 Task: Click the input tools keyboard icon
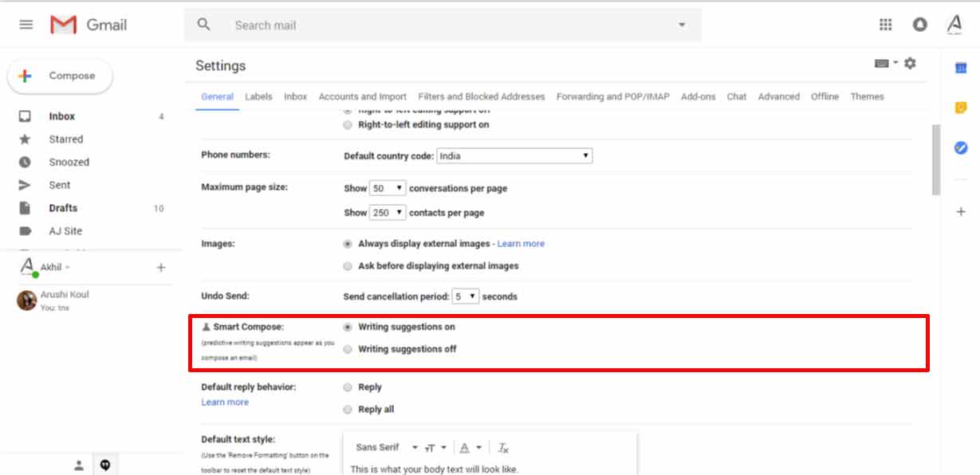882,64
